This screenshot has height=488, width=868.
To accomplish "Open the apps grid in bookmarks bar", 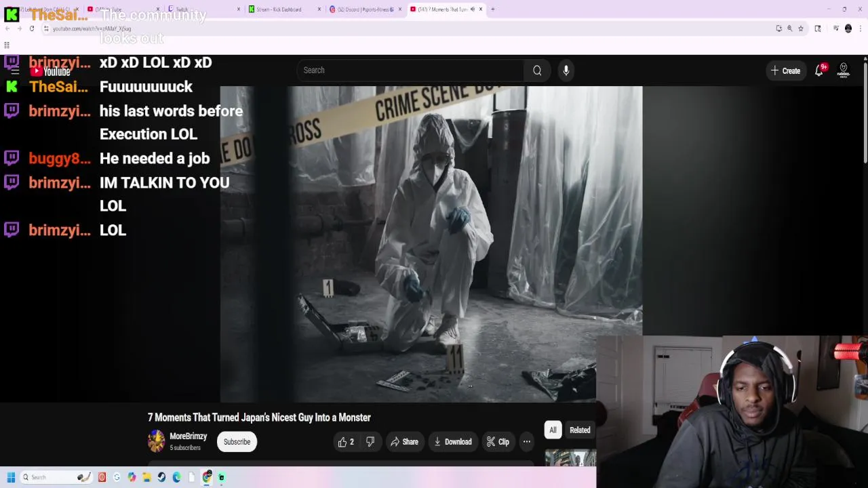I will coord(7,45).
